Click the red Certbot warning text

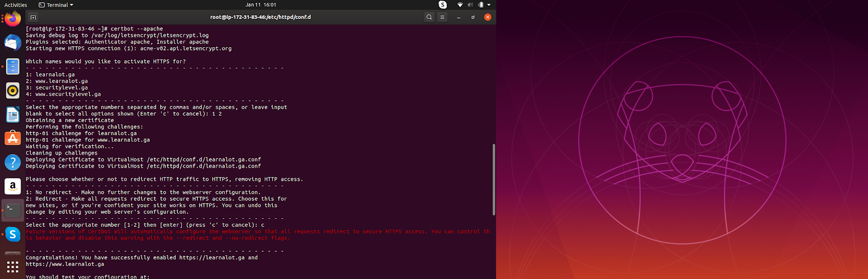click(x=258, y=234)
